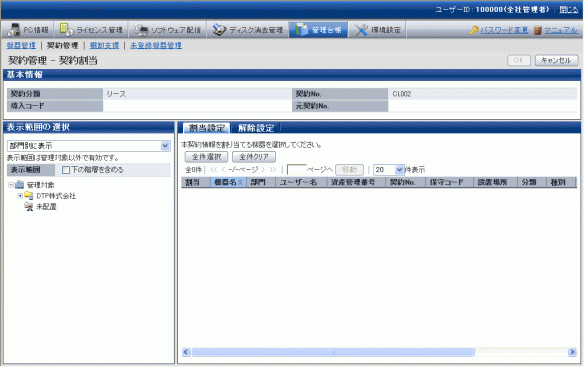Click the 契約管理 submenu text
This screenshot has width=584, height=367.
pyautogui.click(x=62, y=45)
